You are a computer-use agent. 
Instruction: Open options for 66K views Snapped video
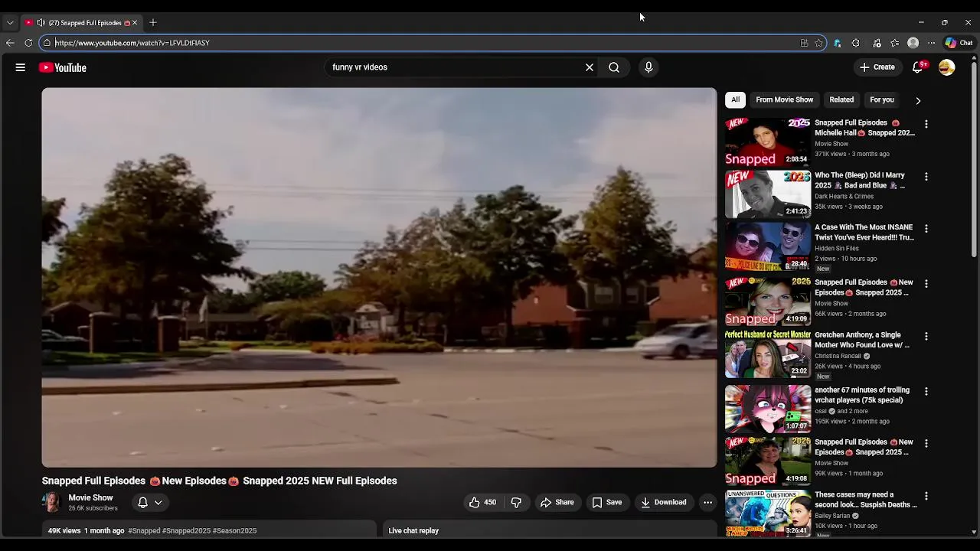pos(926,284)
